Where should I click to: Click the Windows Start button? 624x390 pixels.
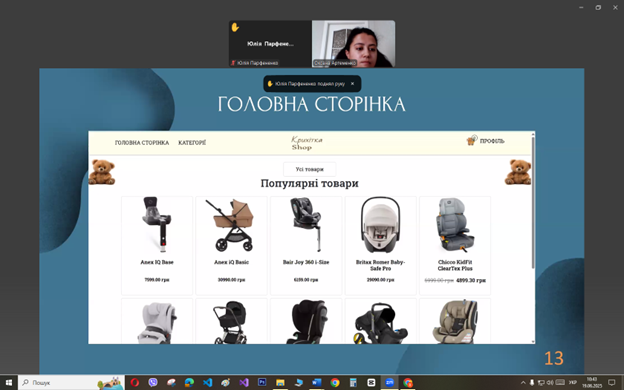pyautogui.click(x=9, y=382)
